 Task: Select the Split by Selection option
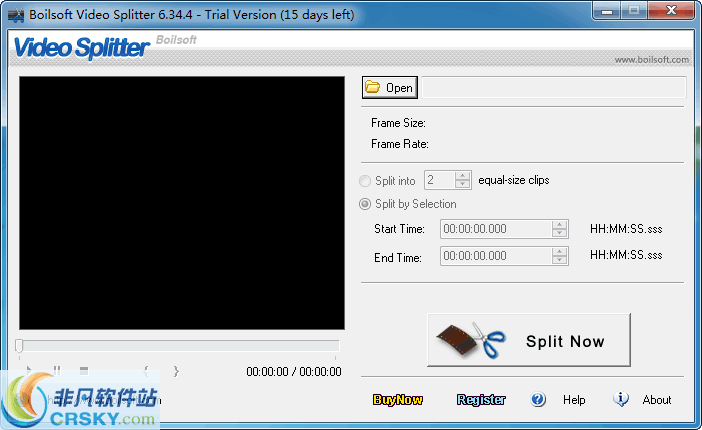365,204
